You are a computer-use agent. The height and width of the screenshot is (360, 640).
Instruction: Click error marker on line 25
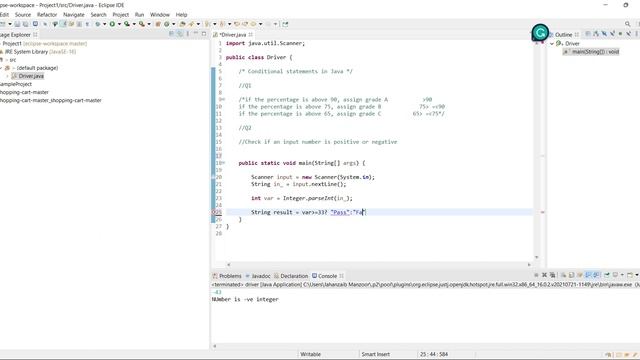click(213, 212)
